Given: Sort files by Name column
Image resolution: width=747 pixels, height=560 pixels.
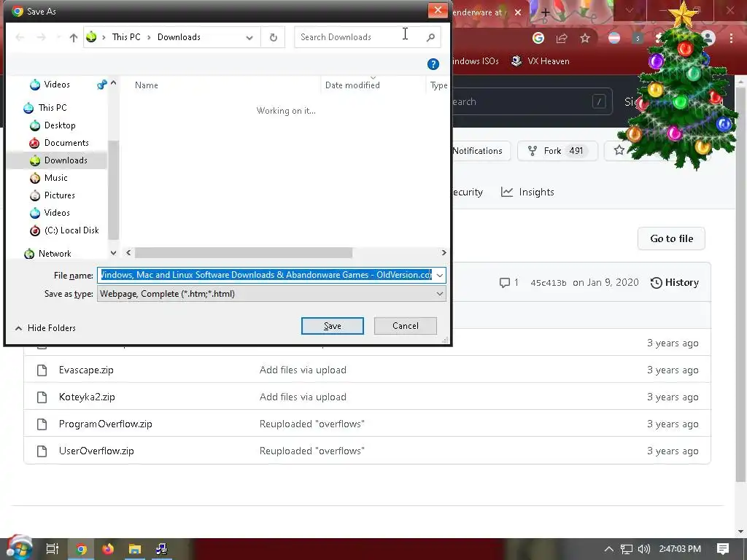Looking at the screenshot, I should pyautogui.click(x=146, y=85).
